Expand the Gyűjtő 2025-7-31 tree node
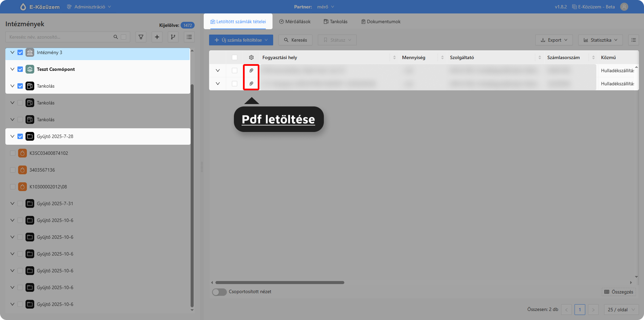This screenshot has width=644, height=320. point(12,203)
